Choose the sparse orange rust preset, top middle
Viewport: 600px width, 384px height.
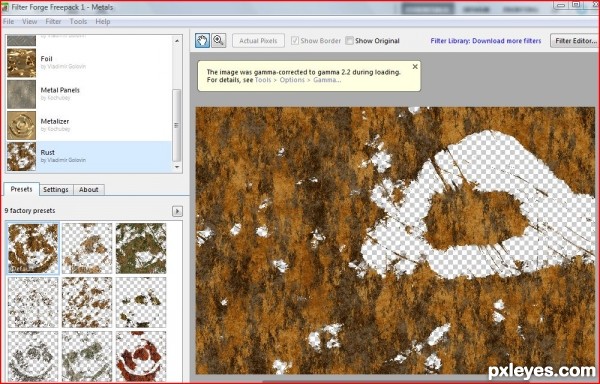[x=87, y=249]
